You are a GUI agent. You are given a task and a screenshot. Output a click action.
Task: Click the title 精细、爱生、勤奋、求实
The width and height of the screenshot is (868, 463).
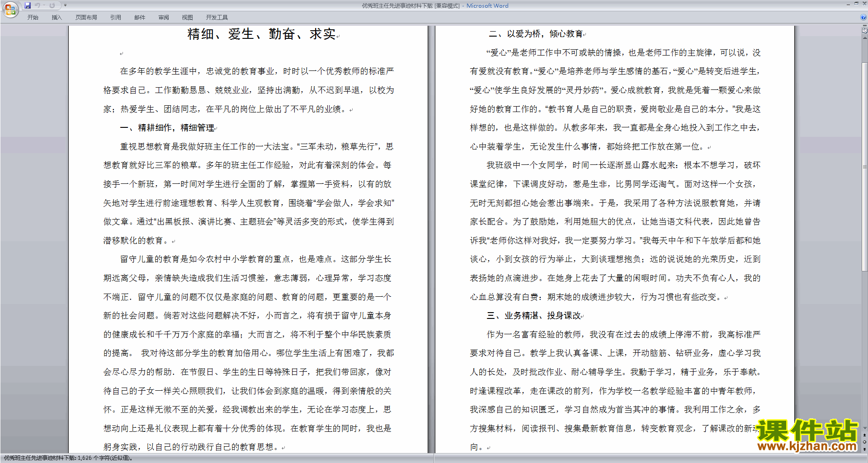[261, 34]
